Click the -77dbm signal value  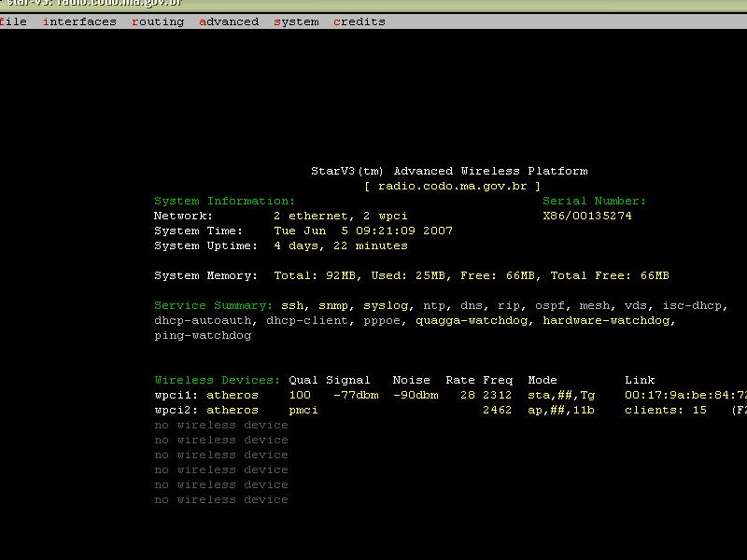(356, 395)
